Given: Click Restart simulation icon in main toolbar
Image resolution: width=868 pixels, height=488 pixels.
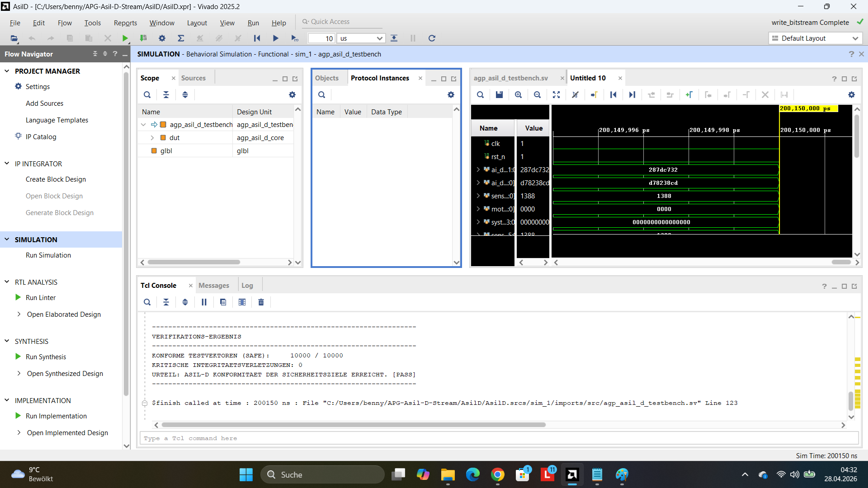Looking at the screenshot, I should (x=257, y=38).
